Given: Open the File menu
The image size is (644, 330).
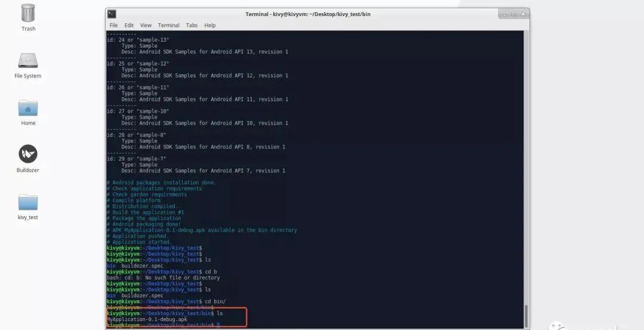Looking at the screenshot, I should [x=113, y=26].
